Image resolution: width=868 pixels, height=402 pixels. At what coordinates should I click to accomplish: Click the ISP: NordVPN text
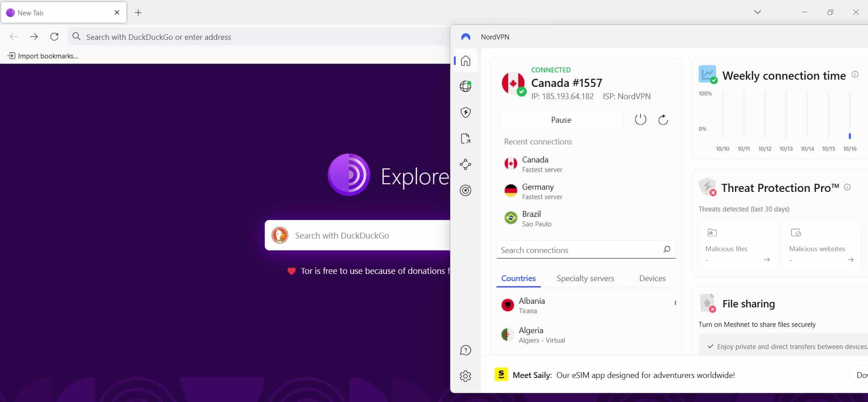(x=627, y=96)
